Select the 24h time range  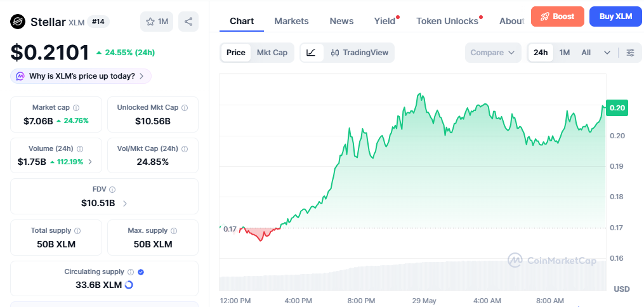point(541,53)
